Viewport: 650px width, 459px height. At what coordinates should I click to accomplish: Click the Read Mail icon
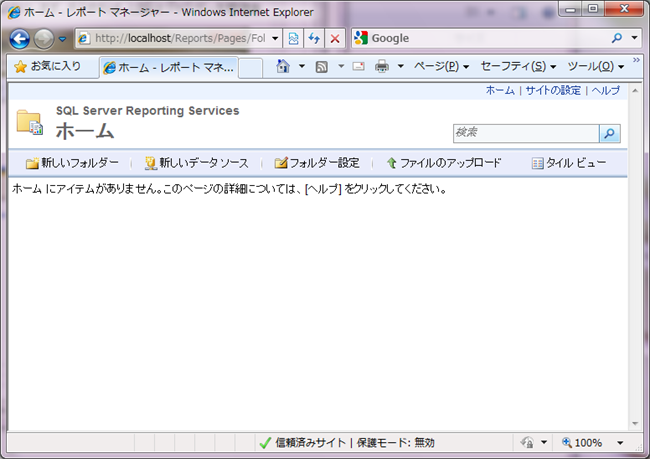pos(359,66)
